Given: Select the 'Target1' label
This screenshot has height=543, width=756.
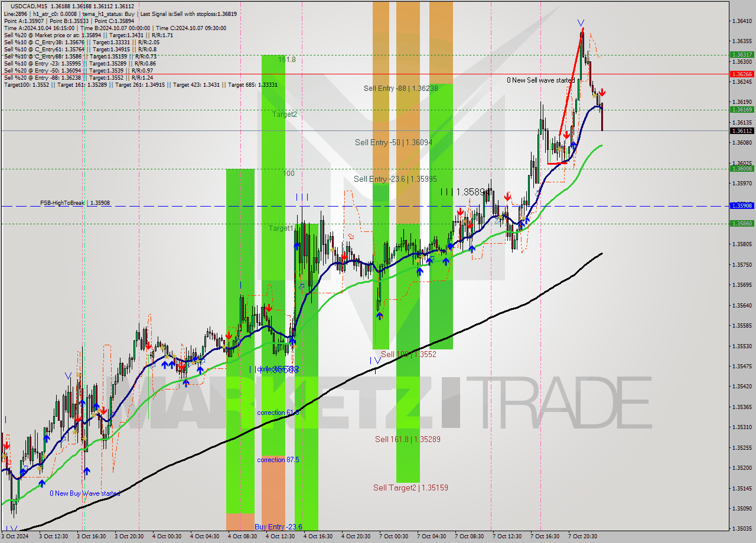Looking at the screenshot, I should (x=281, y=228).
